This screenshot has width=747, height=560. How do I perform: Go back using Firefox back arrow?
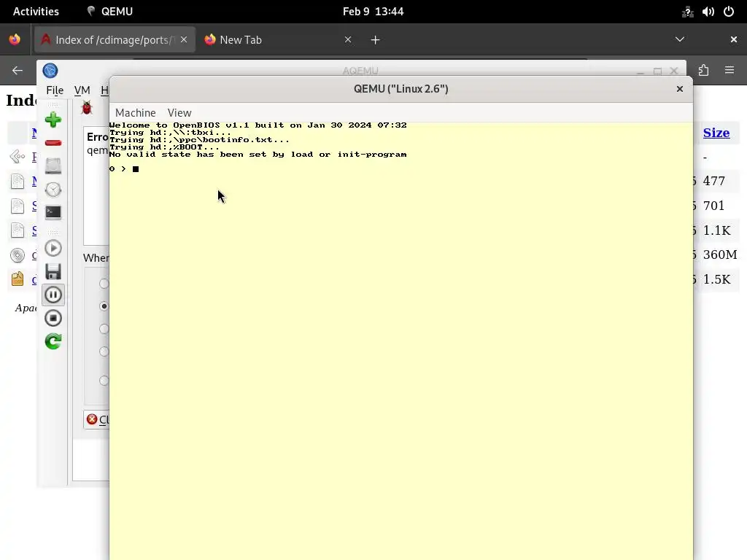click(18, 71)
